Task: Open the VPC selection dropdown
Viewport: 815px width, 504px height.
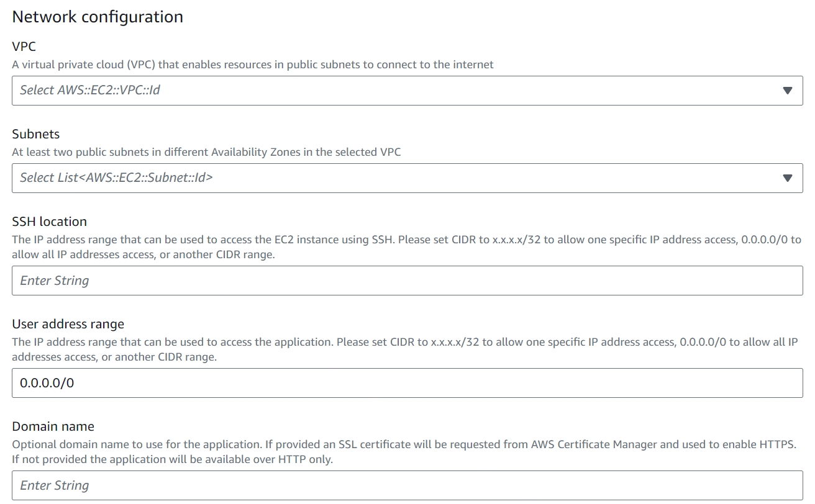Action: pos(407,91)
